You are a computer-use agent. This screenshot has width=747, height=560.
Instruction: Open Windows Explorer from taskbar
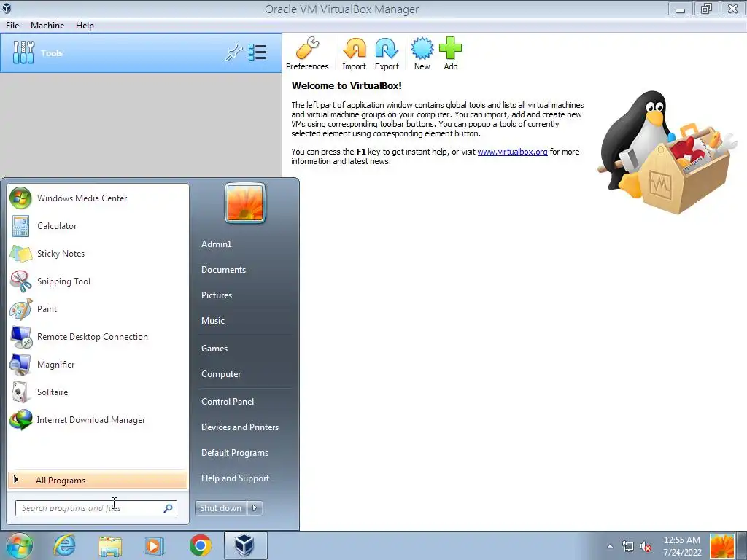(110, 545)
